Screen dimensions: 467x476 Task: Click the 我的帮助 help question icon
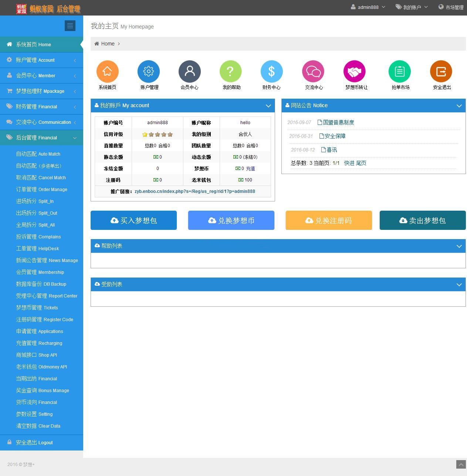(x=230, y=71)
